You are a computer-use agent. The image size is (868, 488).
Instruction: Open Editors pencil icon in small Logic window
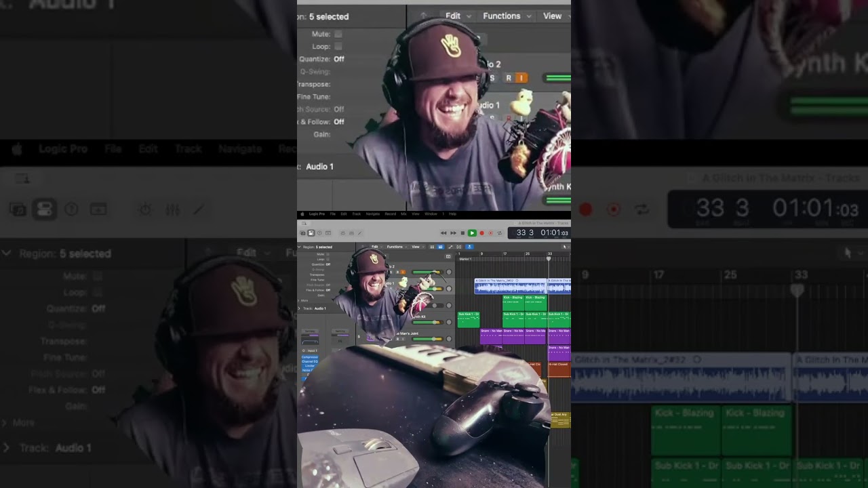coord(359,232)
